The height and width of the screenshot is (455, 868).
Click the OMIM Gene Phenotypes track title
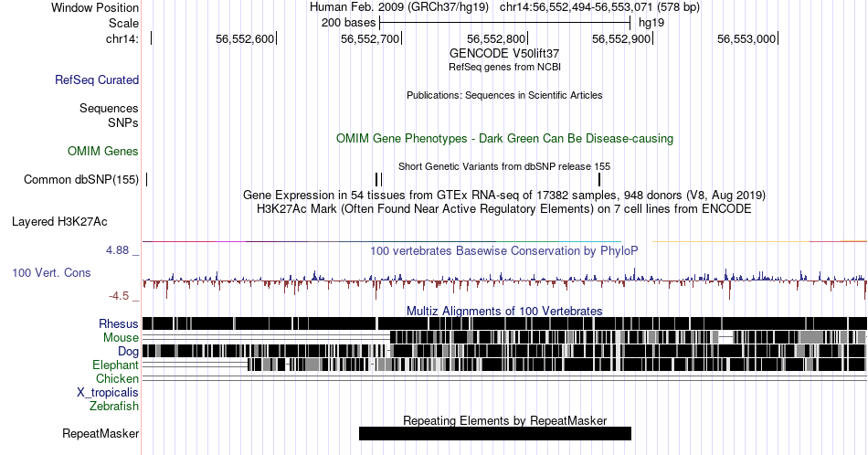coord(504,138)
